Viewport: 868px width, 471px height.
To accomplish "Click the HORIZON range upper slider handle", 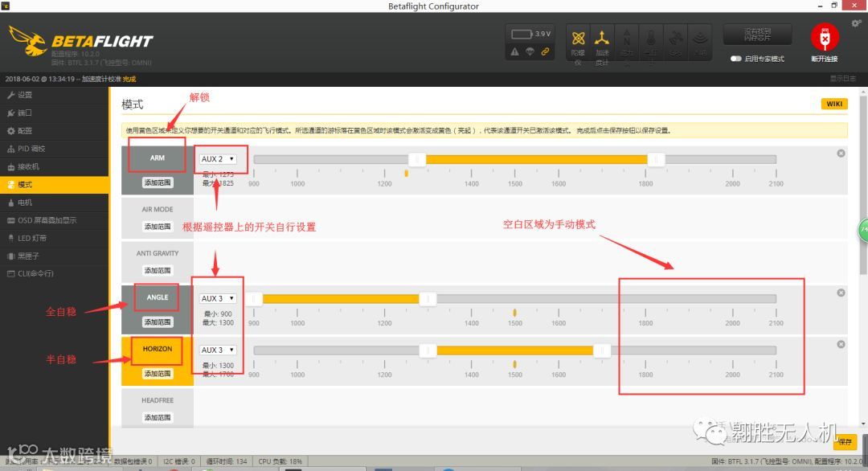I will [602, 350].
